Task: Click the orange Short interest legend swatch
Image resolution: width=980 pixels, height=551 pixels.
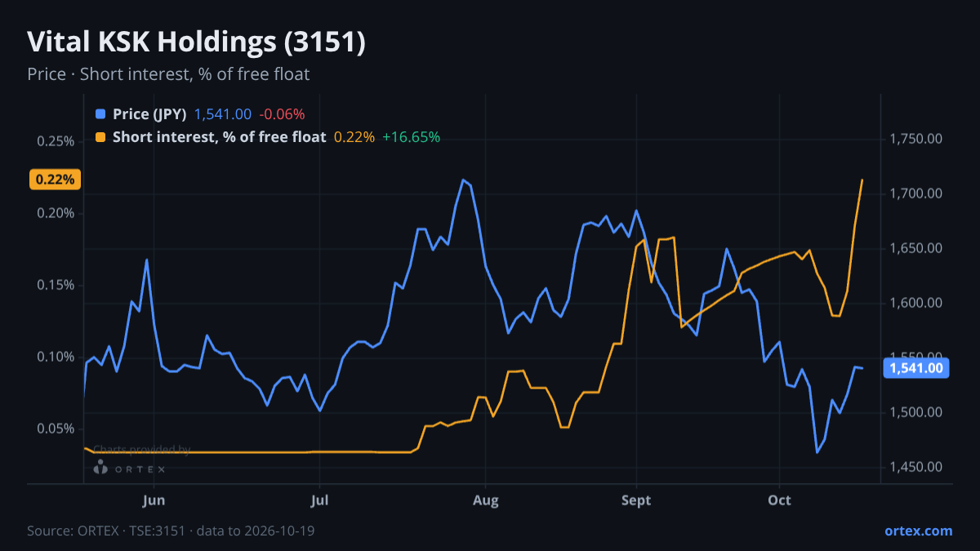Action: [100, 137]
